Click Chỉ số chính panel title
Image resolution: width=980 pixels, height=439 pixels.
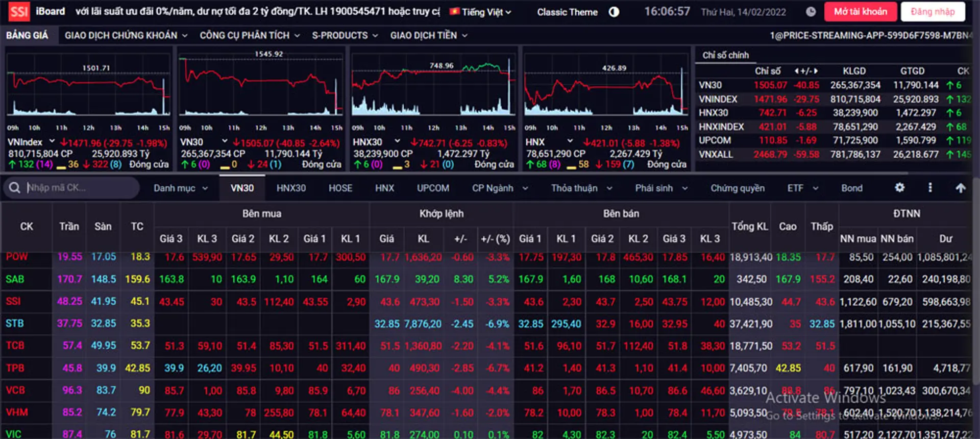click(x=725, y=55)
